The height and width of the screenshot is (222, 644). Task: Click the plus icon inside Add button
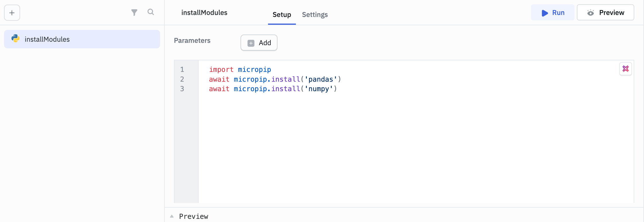click(x=251, y=43)
